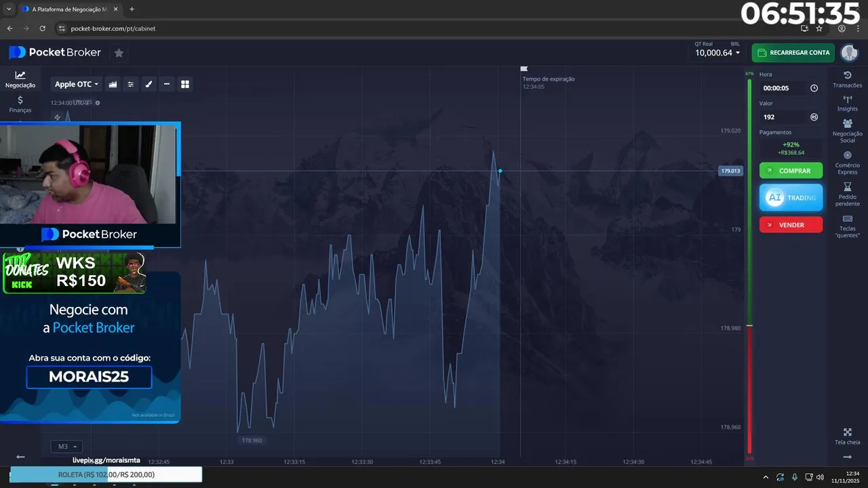868x488 pixels.
Task: Click the lightning quick-trade icon
Action: [58, 117]
